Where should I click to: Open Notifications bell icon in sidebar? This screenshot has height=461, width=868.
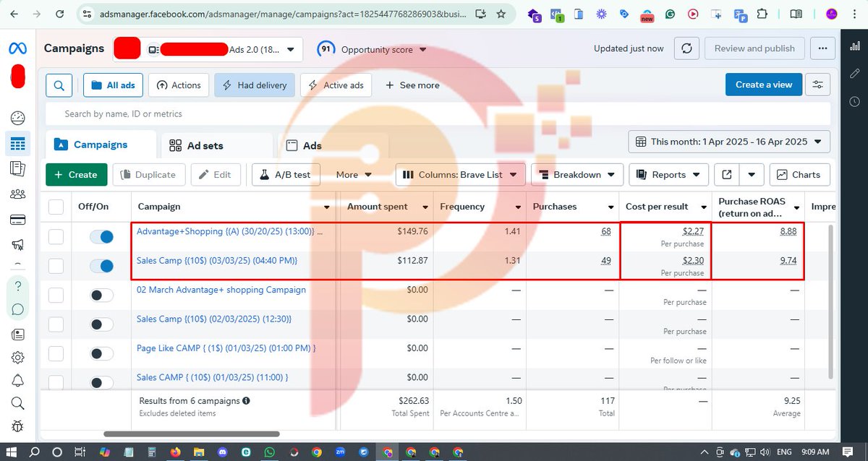(18, 381)
